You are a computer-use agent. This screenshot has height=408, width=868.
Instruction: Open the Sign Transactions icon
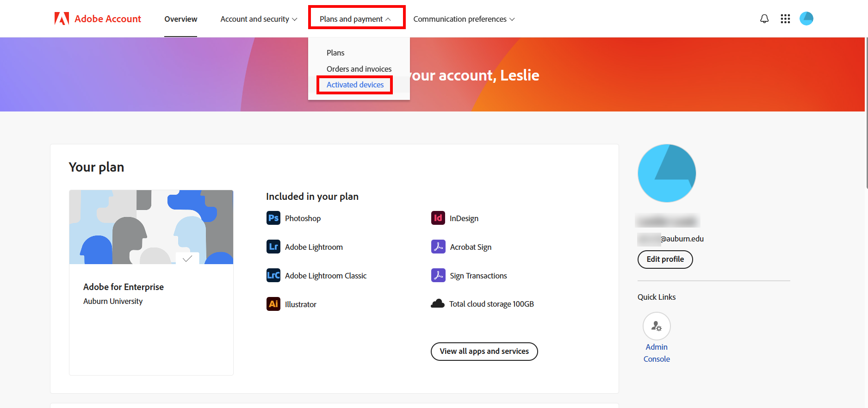point(438,275)
